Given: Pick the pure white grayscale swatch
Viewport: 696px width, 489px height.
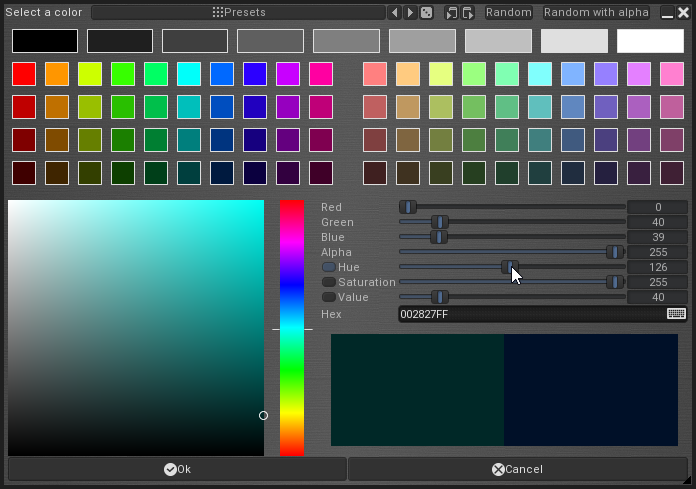Looking at the screenshot, I should pos(649,41).
